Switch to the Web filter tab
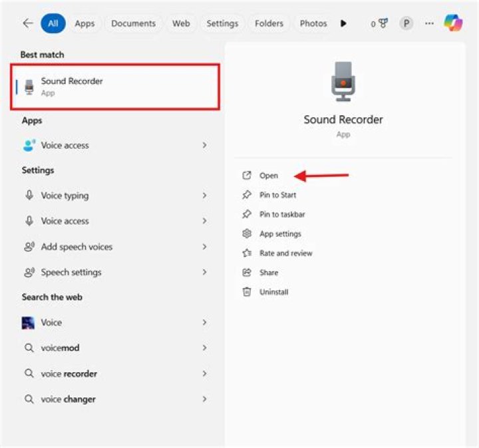 [181, 23]
